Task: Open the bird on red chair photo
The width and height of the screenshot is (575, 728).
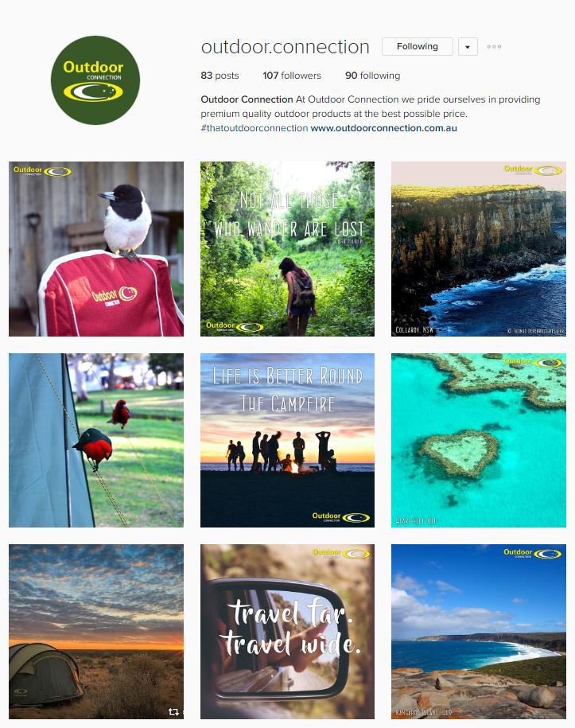Action: click(x=96, y=249)
